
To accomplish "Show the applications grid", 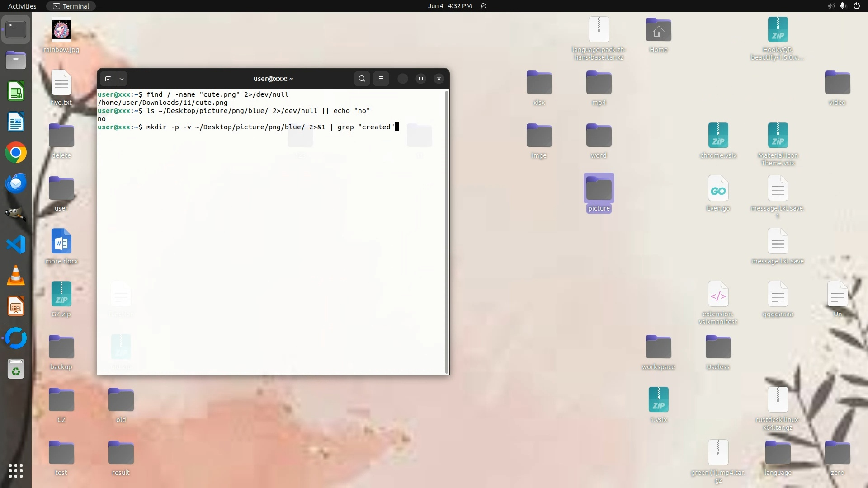I will pyautogui.click(x=16, y=471).
